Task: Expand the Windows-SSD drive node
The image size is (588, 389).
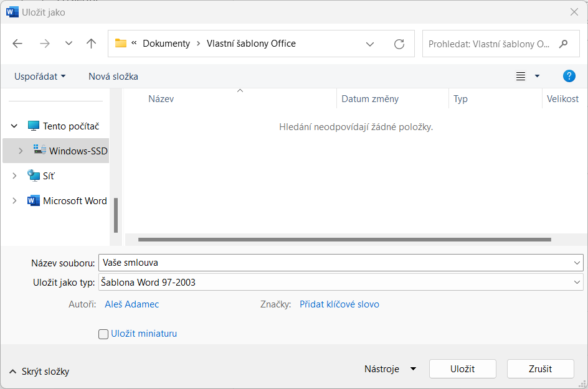Action: pyautogui.click(x=21, y=151)
